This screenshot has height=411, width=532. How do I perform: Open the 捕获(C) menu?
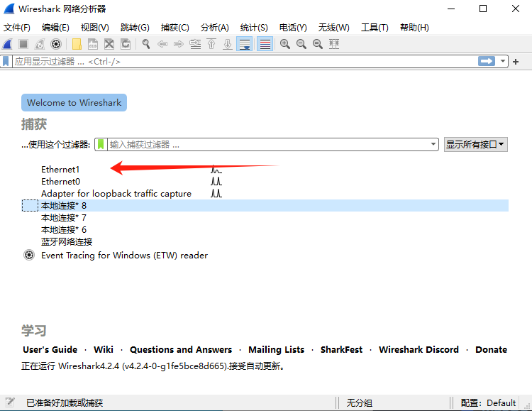tap(174, 28)
